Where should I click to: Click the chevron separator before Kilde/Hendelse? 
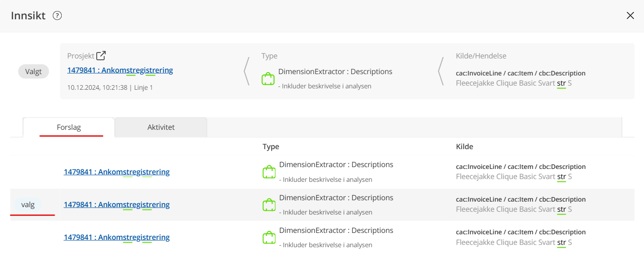441,71
